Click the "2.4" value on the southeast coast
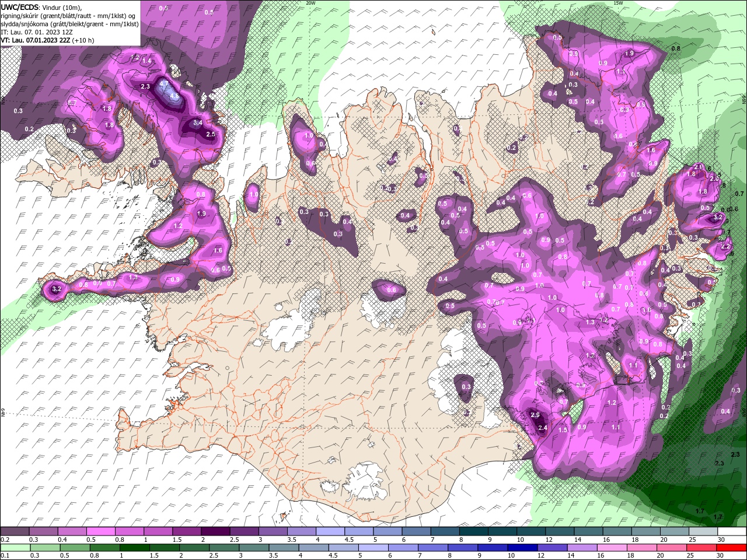747x560 pixels. point(542,428)
